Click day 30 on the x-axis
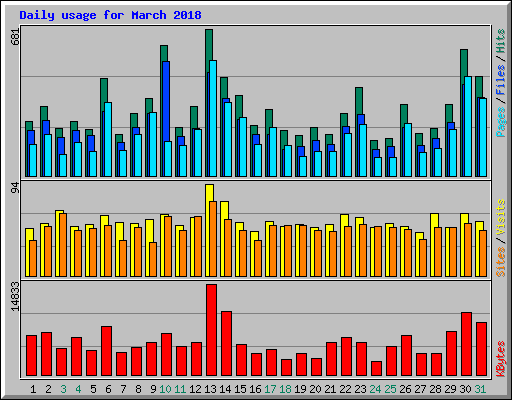The height and width of the screenshot is (400, 512). click(465, 389)
